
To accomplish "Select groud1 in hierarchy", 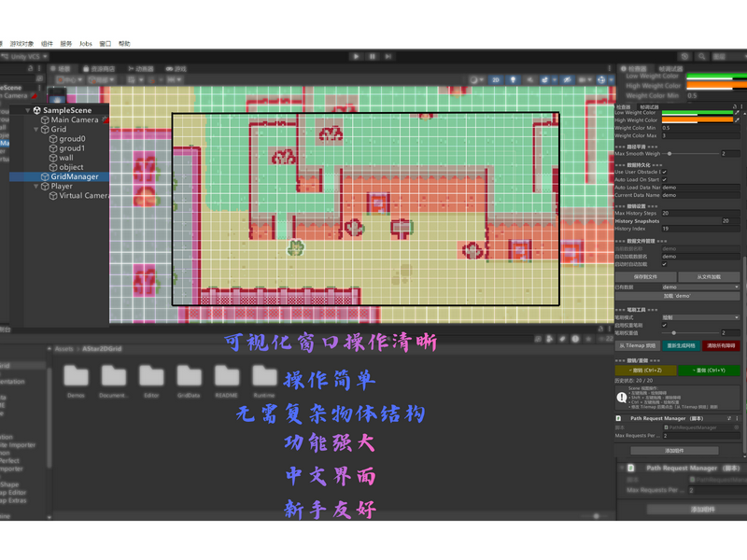I will [67, 148].
